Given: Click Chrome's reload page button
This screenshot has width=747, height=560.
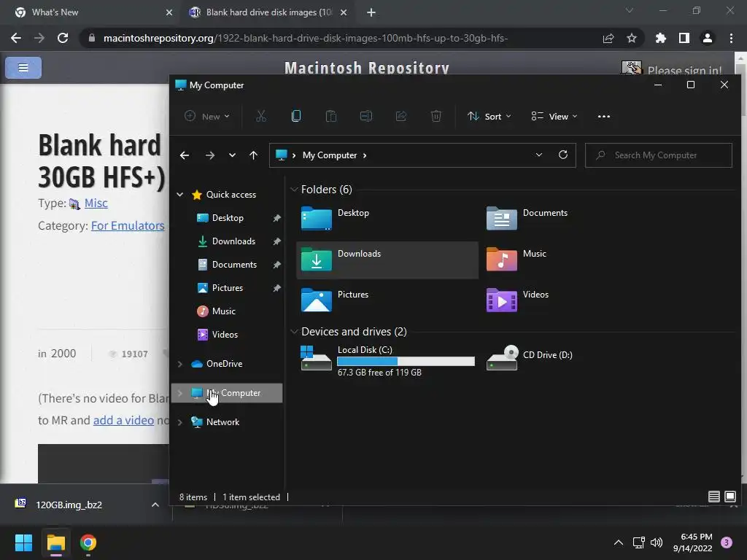Looking at the screenshot, I should pyautogui.click(x=63, y=38).
